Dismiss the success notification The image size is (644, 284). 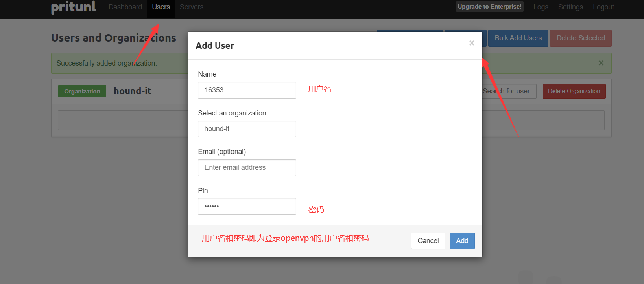click(x=601, y=63)
